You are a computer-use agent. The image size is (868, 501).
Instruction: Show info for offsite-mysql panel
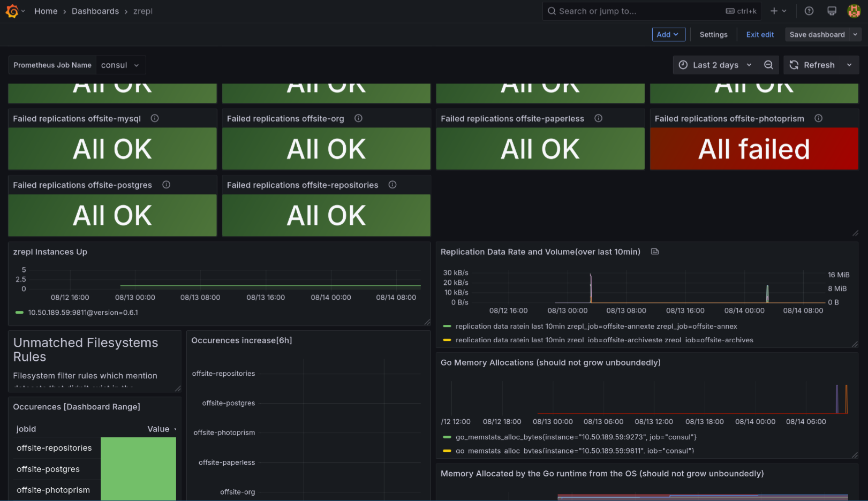click(x=155, y=118)
